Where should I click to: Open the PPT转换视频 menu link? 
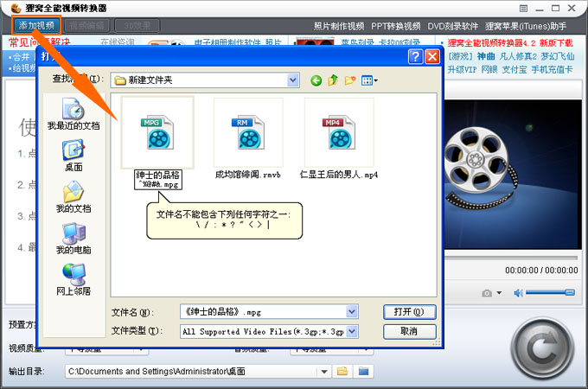tap(396, 26)
